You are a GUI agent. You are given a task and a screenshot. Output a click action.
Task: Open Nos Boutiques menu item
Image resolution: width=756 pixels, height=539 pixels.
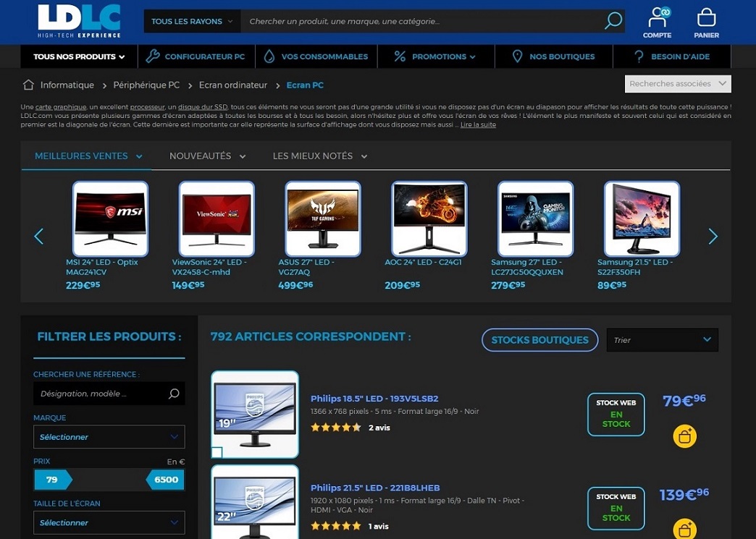coord(553,56)
